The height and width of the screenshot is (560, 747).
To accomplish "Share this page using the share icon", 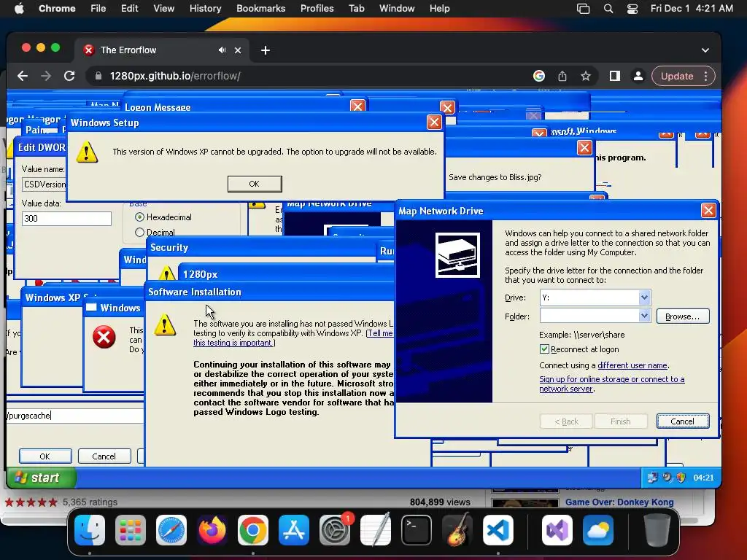I will (x=562, y=76).
